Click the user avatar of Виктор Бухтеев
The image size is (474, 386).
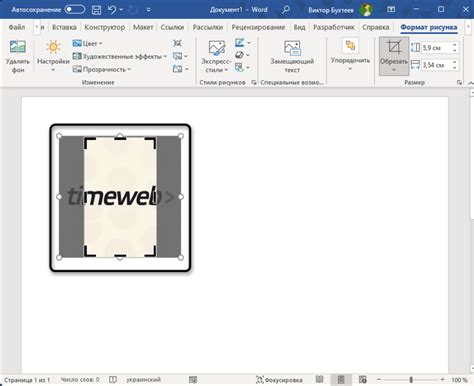(366, 10)
